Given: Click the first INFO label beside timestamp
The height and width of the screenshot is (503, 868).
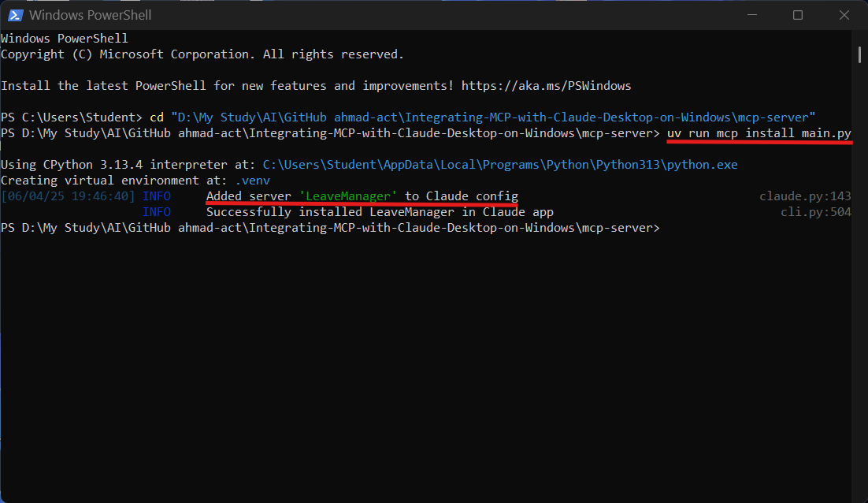Looking at the screenshot, I should [157, 196].
